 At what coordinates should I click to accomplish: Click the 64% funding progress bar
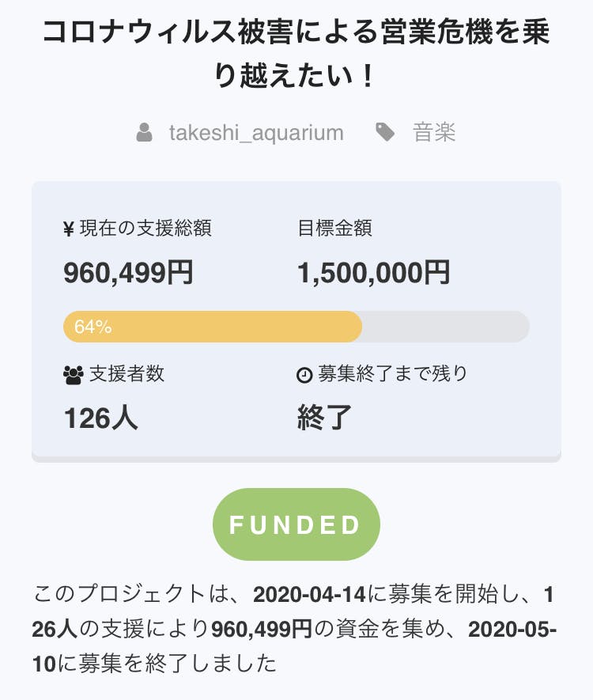213,327
